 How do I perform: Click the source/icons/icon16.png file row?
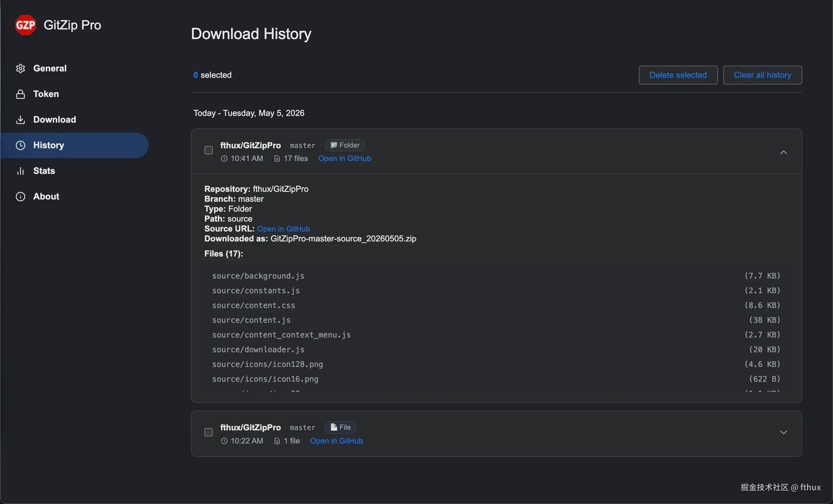click(496, 379)
